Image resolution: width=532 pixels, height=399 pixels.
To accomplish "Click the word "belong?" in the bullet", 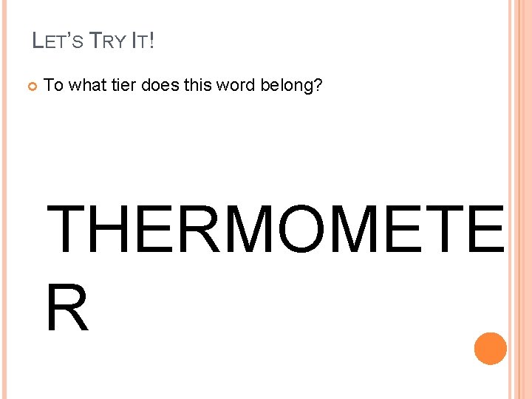I will point(291,86).
